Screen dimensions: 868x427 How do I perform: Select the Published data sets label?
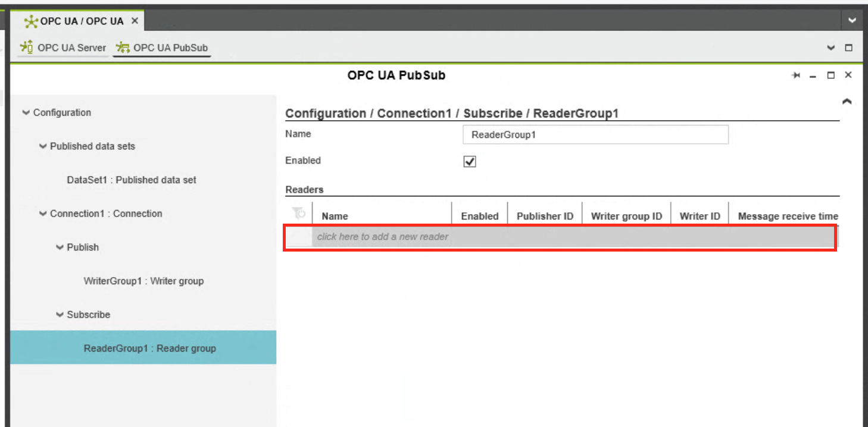pos(92,146)
